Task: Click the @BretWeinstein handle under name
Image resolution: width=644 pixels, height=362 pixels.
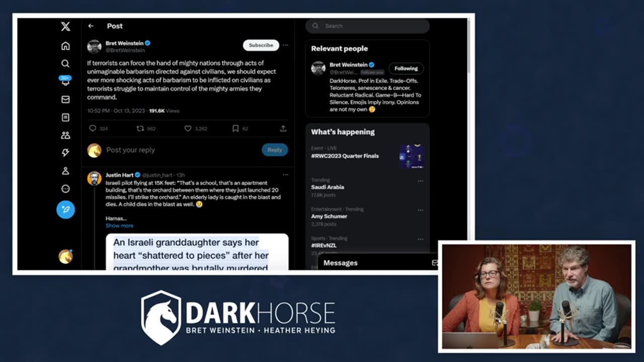Action: click(x=125, y=50)
